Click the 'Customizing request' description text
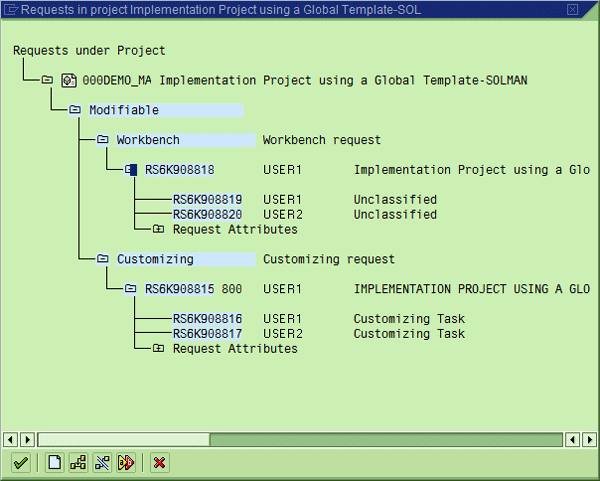 tap(329, 259)
